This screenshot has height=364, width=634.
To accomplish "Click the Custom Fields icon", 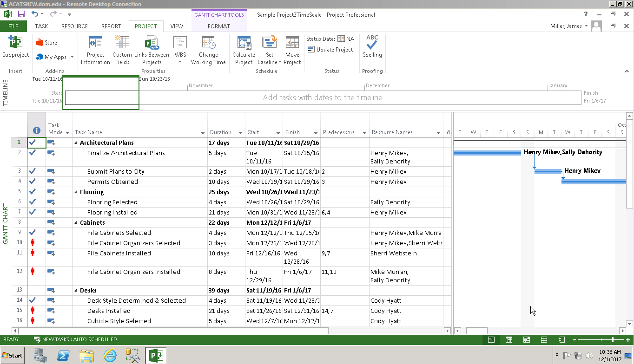I will 122,44.
